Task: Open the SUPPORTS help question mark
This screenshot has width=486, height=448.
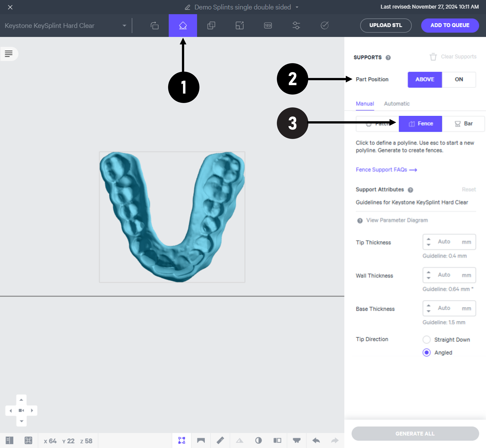Action: pyautogui.click(x=388, y=58)
